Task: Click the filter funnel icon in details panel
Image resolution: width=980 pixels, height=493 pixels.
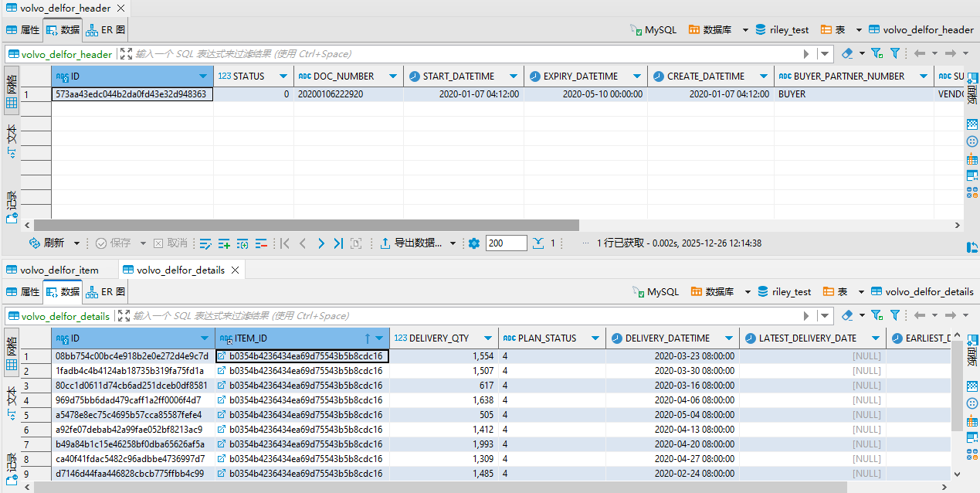Action: pos(895,315)
